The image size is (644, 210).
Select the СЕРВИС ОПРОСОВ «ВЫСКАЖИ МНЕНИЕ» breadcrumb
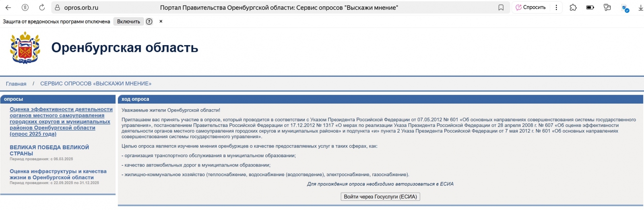pyautogui.click(x=96, y=84)
